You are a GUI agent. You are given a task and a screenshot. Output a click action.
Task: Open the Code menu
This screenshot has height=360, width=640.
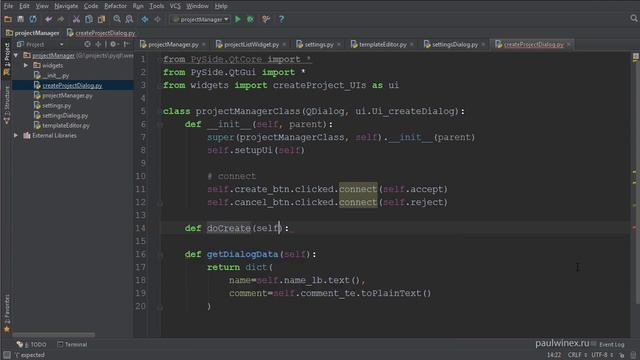coord(91,6)
